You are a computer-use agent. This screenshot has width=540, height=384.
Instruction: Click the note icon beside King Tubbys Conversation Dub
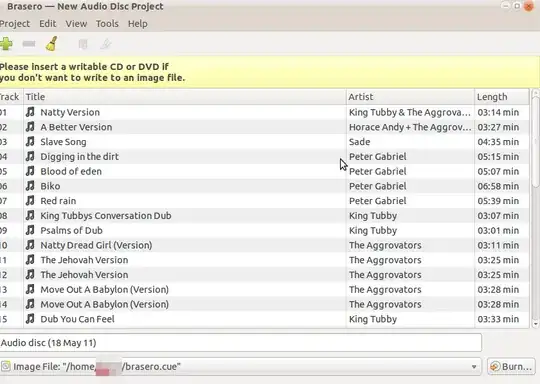[x=30, y=216]
